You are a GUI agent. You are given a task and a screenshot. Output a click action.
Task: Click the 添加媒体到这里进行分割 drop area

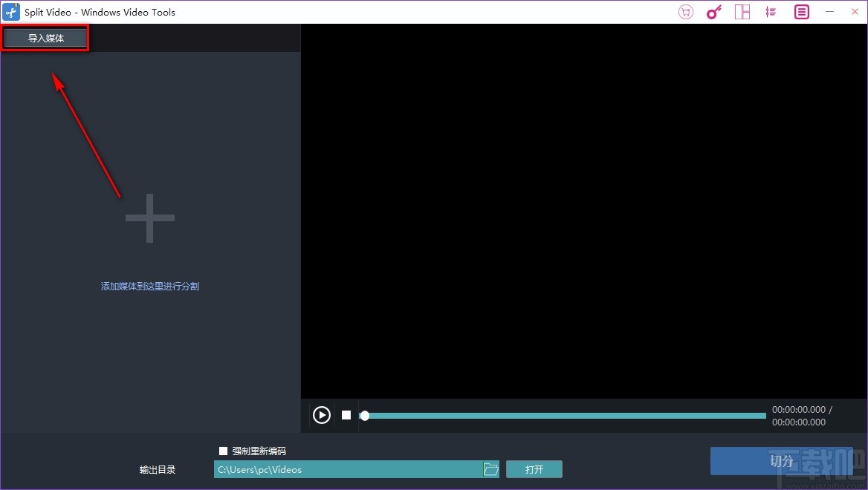point(149,285)
